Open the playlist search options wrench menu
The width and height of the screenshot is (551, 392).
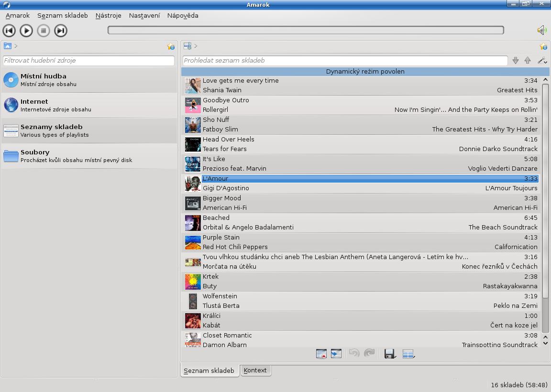542,60
